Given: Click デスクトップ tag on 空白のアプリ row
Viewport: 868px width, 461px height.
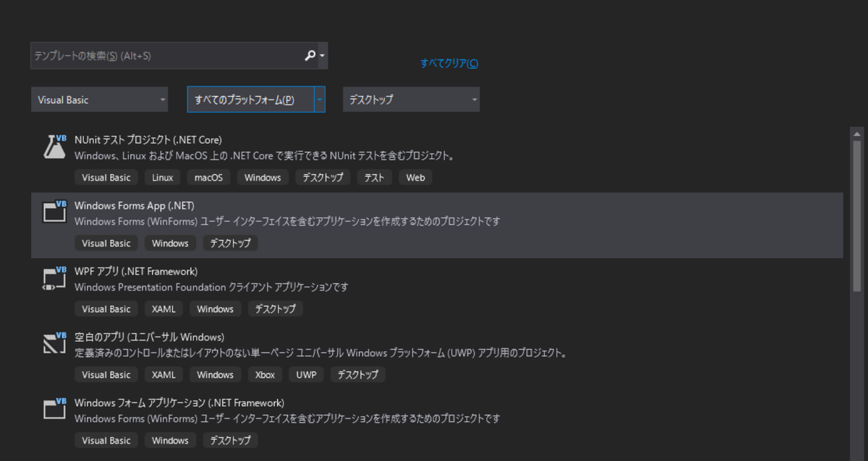Looking at the screenshot, I should pos(358,374).
